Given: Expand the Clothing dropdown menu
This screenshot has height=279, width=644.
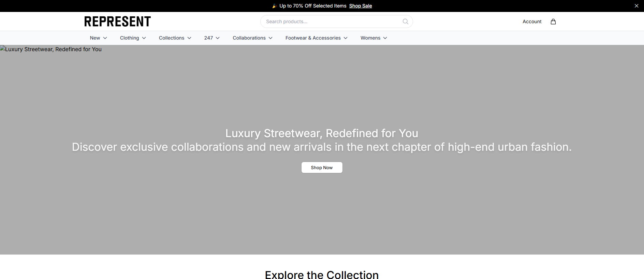Looking at the screenshot, I should pos(133,38).
